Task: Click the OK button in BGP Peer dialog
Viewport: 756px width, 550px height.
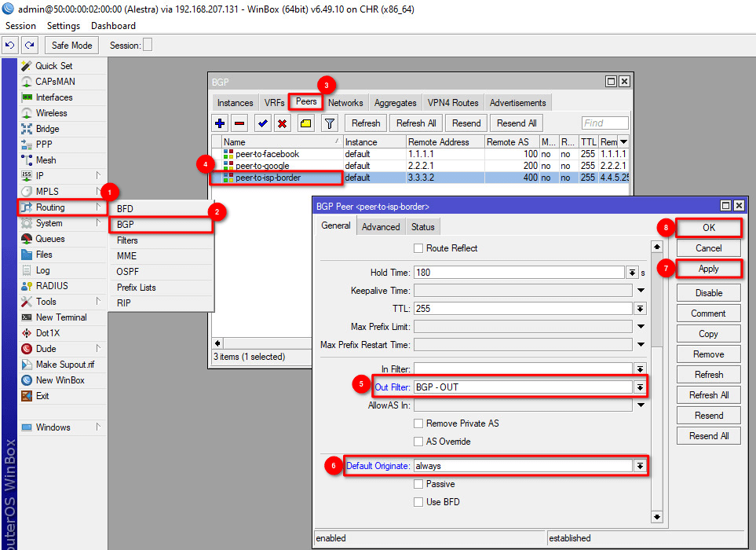Action: tap(709, 228)
